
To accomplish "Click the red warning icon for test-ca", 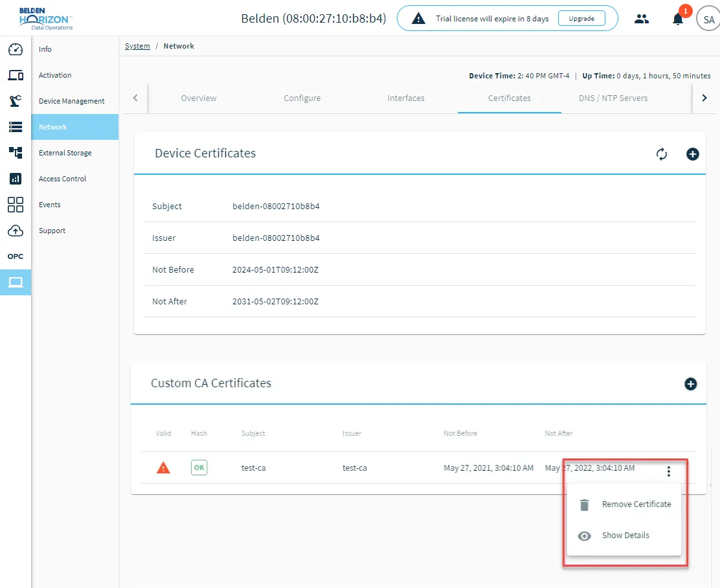I will pos(163,468).
